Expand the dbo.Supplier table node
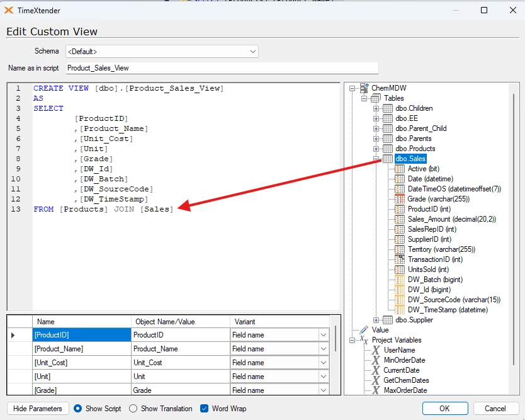This screenshot has width=525, height=420. click(376, 320)
